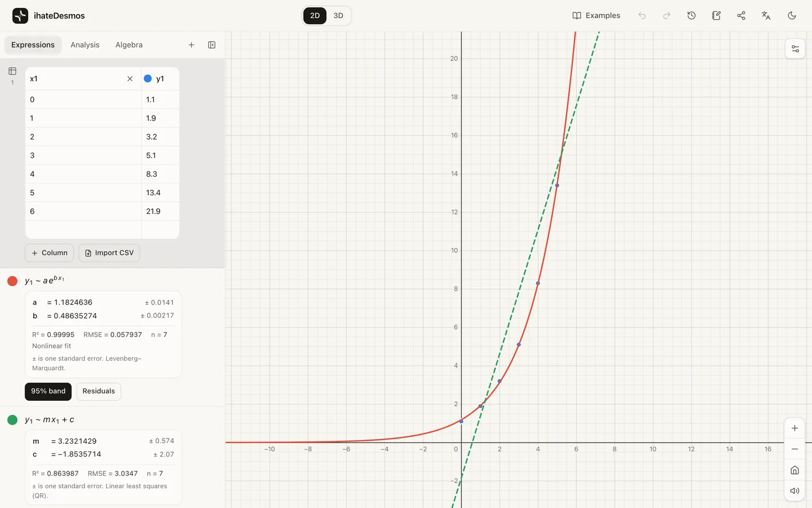Open the Expressions tab
Image resolution: width=812 pixels, height=508 pixels.
[x=33, y=45]
